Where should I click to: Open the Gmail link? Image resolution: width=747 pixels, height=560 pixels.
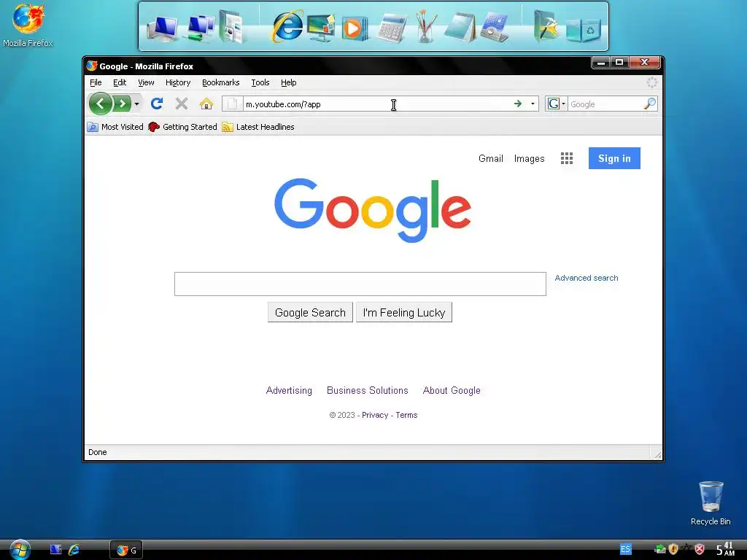pyautogui.click(x=491, y=158)
